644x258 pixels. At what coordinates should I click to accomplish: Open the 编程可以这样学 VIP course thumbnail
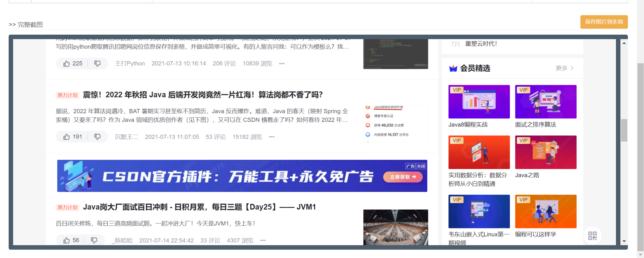[546, 211]
